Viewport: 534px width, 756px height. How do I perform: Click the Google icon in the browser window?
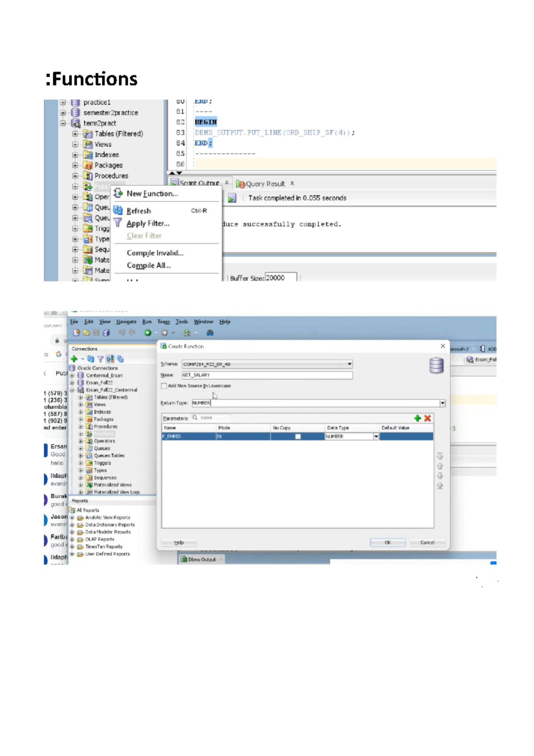click(x=59, y=354)
